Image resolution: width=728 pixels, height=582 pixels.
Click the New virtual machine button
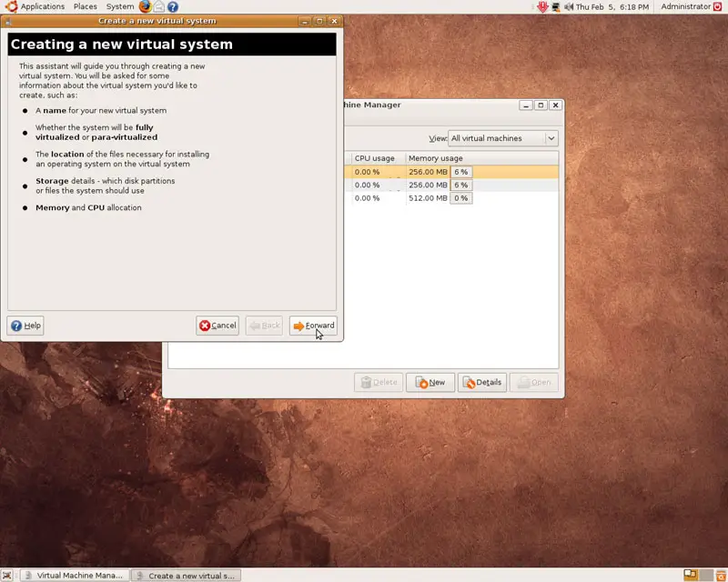430,382
